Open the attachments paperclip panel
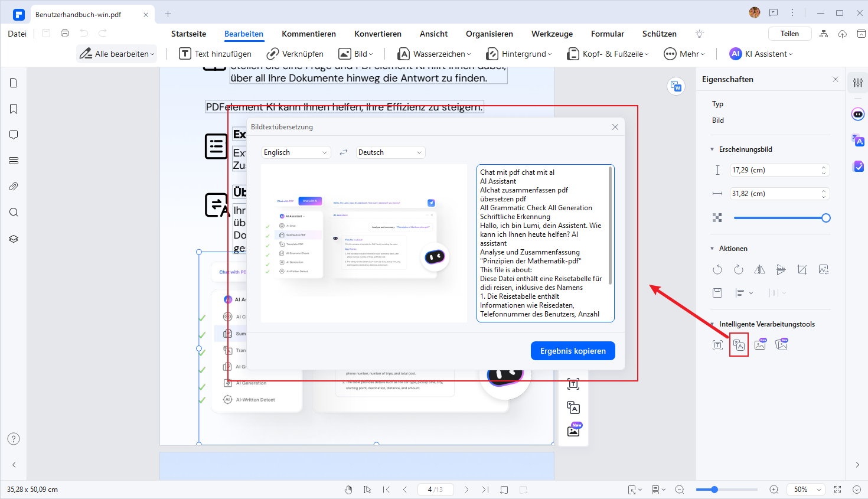The width and height of the screenshot is (868, 499). click(x=14, y=186)
